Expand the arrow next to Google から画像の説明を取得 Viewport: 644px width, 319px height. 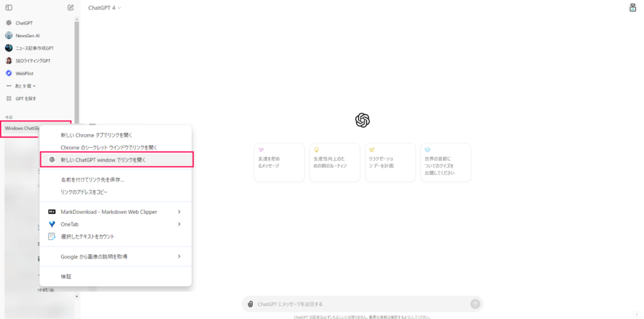coord(179,256)
